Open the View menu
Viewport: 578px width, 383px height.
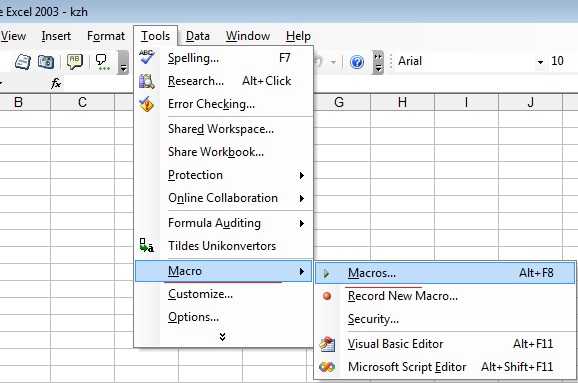tap(13, 36)
